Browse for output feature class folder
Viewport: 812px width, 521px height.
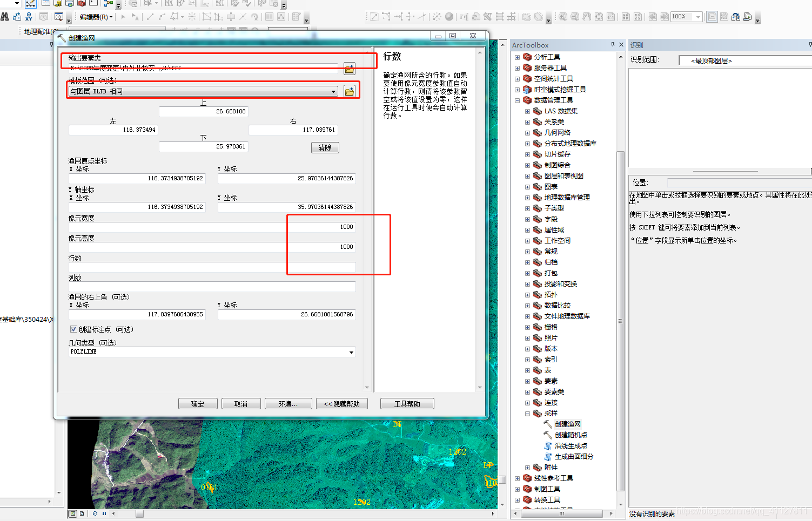350,69
